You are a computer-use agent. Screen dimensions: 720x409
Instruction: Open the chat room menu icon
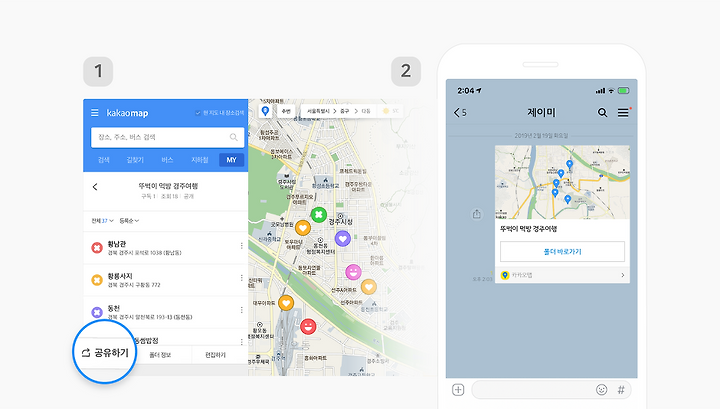(623, 112)
